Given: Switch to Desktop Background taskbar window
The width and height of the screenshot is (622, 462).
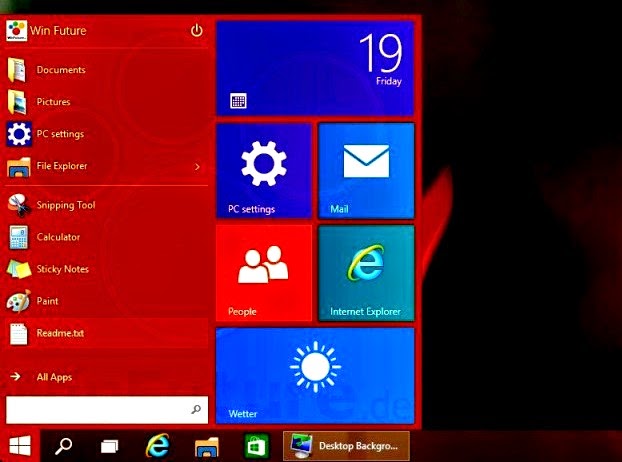Looking at the screenshot, I should [346, 446].
